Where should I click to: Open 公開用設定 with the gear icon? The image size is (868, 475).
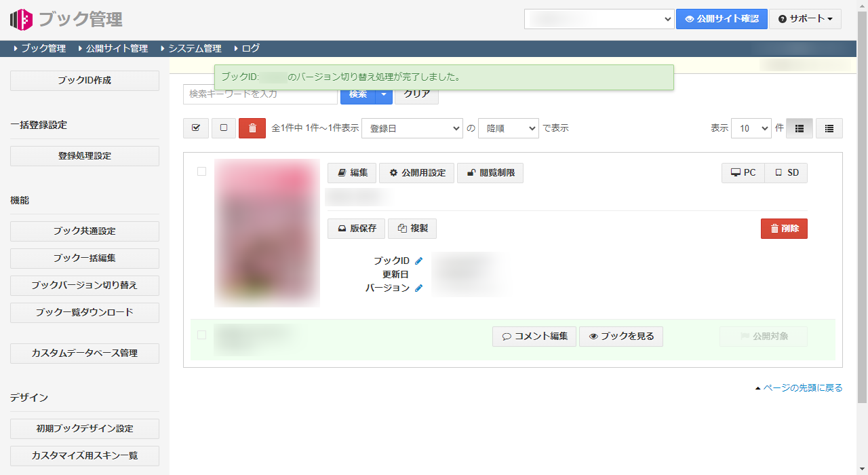[x=416, y=172]
